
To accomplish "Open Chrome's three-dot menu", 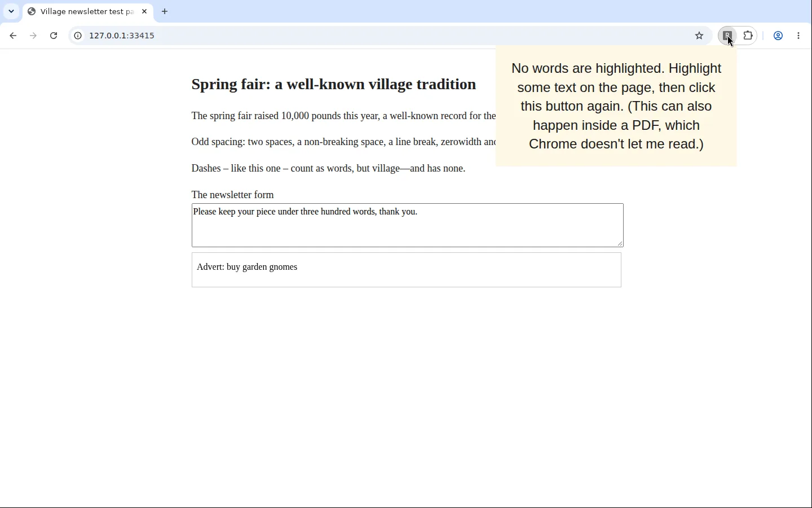I will point(799,36).
